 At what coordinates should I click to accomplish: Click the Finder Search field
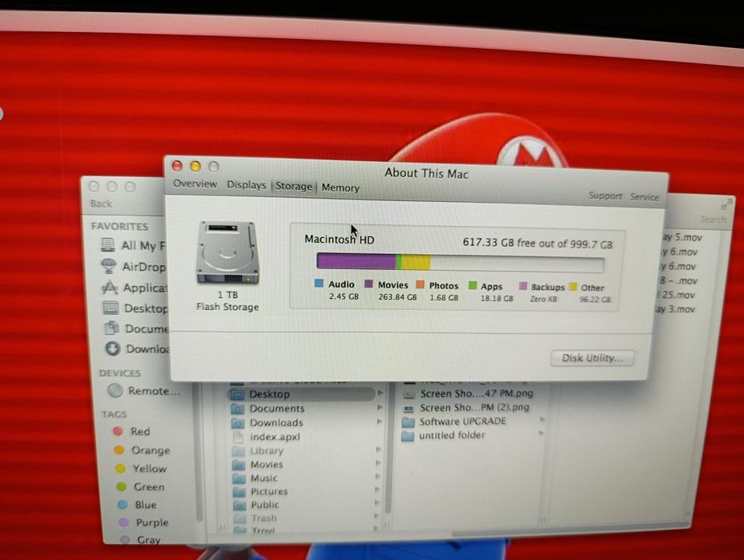[712, 220]
